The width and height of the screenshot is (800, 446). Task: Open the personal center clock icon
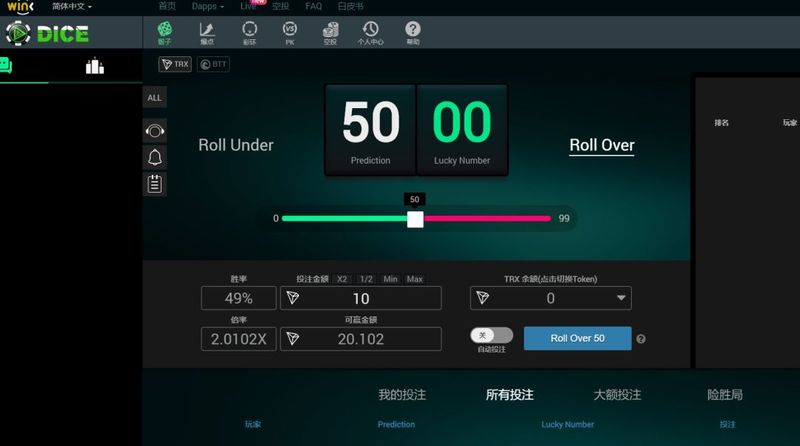[370, 33]
